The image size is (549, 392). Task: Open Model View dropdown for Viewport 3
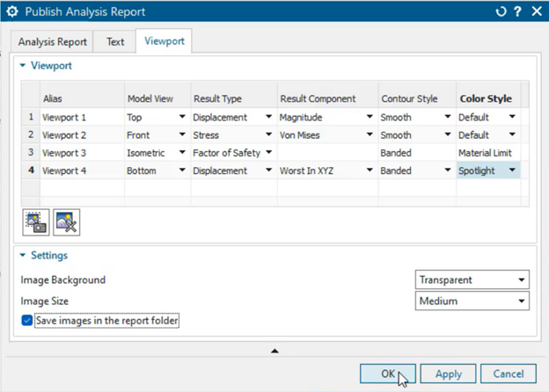pyautogui.click(x=182, y=152)
